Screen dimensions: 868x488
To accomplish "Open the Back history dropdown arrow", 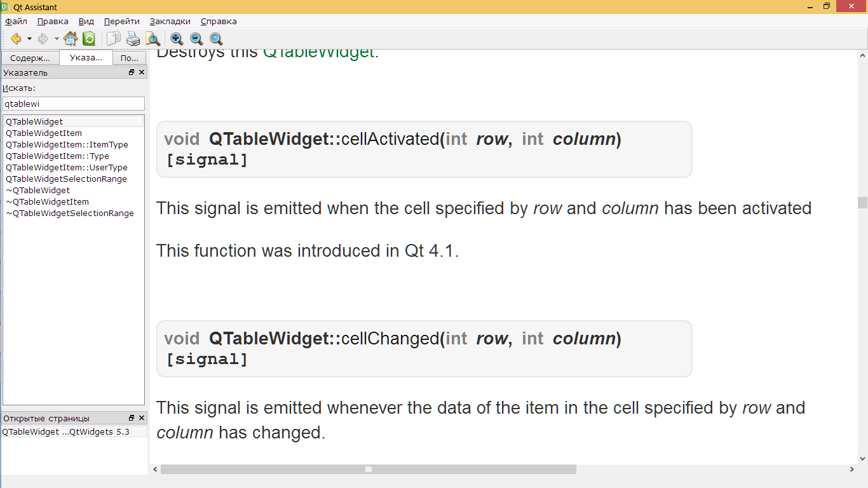I will 29,39.
